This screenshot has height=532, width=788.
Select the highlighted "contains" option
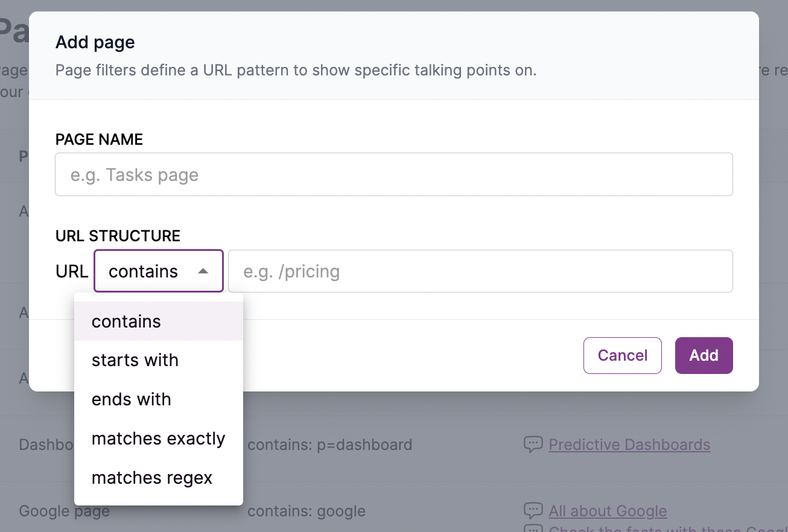tap(126, 321)
